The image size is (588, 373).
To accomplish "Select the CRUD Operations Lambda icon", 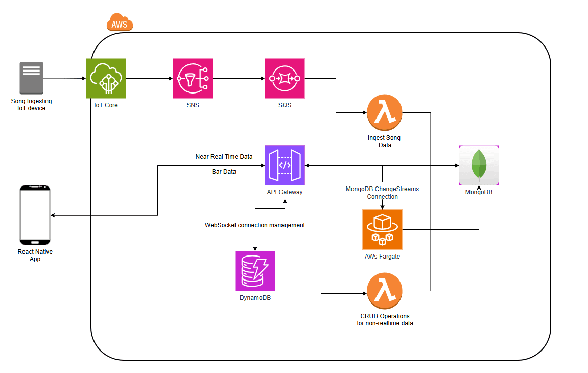I will [385, 290].
